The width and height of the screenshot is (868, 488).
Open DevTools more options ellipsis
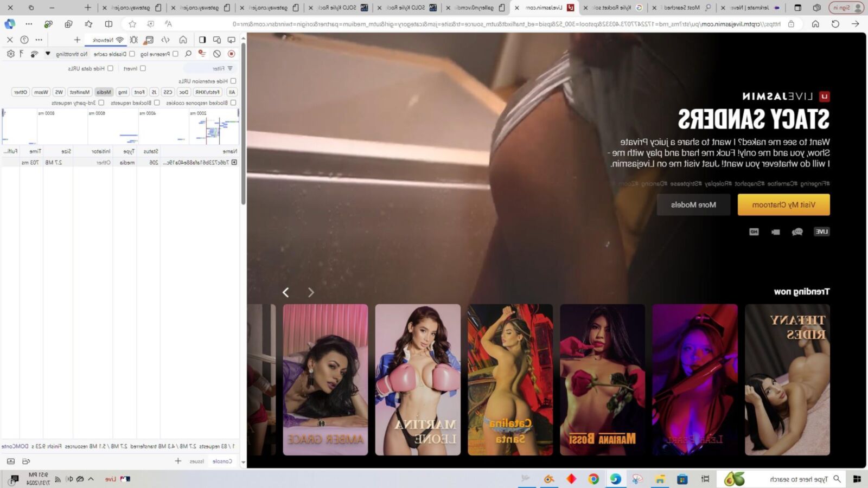[x=39, y=40]
